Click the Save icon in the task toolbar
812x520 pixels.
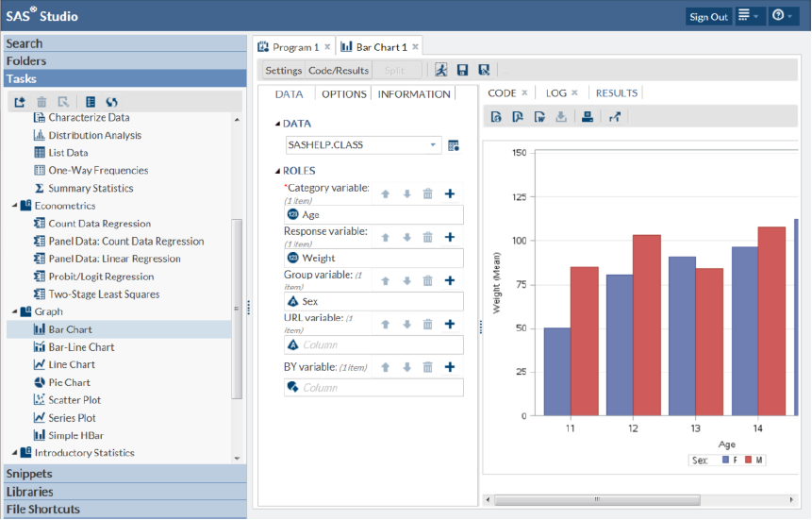pyautogui.click(x=462, y=70)
